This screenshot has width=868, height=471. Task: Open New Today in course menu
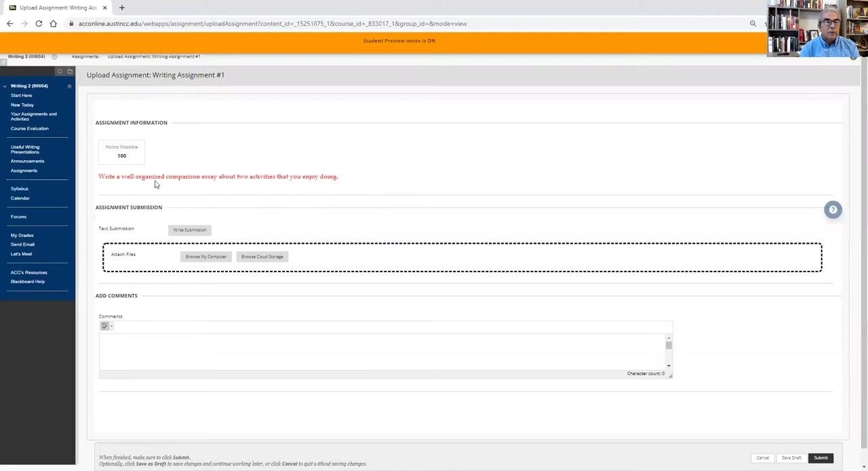22,105
